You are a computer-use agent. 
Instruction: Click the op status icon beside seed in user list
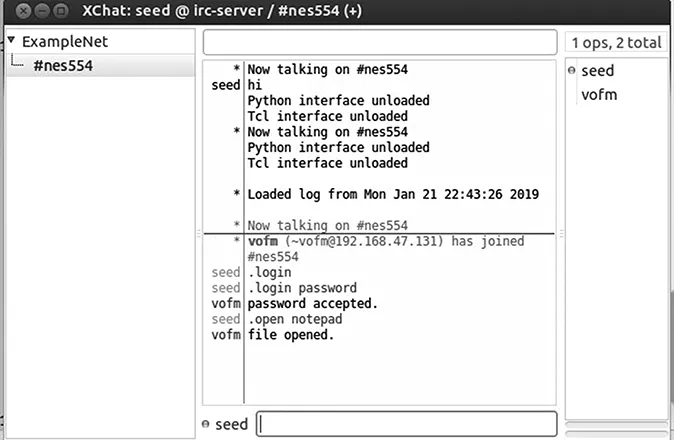pos(571,71)
